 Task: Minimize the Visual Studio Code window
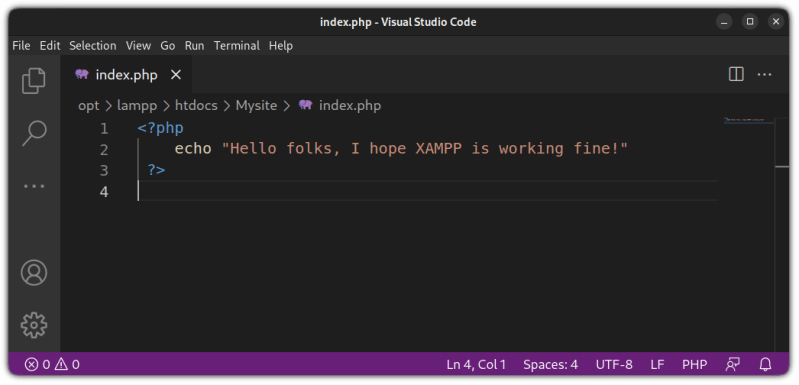click(724, 21)
